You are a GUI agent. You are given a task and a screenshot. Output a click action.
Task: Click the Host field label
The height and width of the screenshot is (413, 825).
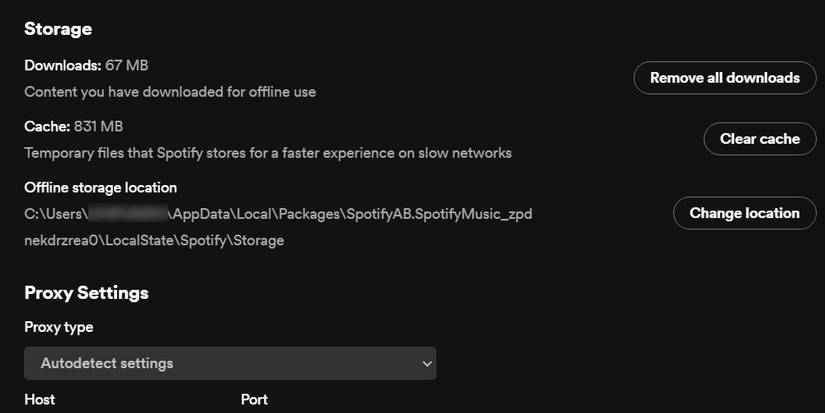click(x=39, y=399)
